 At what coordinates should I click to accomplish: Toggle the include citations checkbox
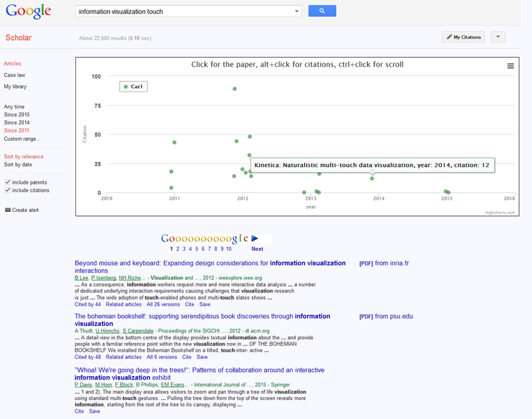8,190
